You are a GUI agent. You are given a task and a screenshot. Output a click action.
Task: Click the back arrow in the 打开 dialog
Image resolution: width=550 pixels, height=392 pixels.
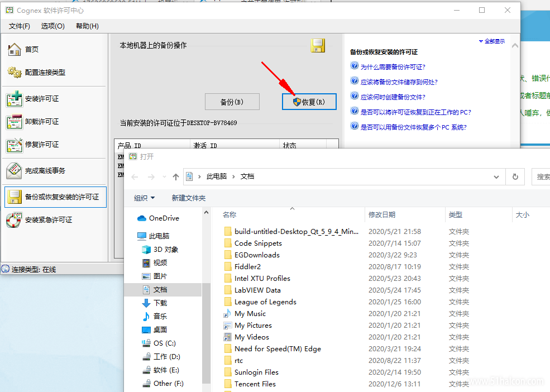(135, 177)
